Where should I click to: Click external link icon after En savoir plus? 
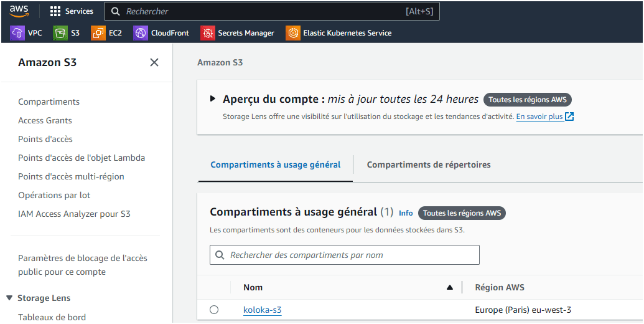click(x=569, y=117)
